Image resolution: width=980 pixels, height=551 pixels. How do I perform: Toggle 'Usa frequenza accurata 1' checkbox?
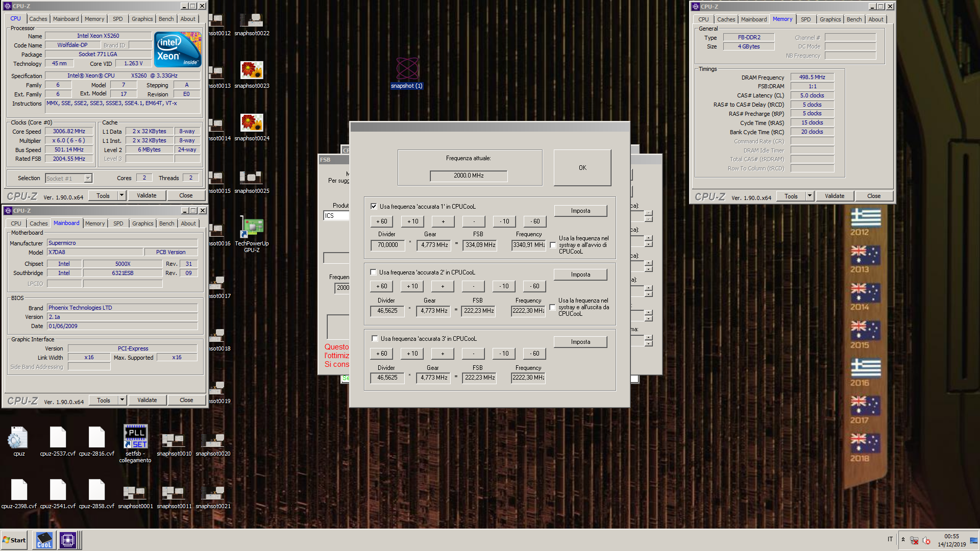(374, 207)
